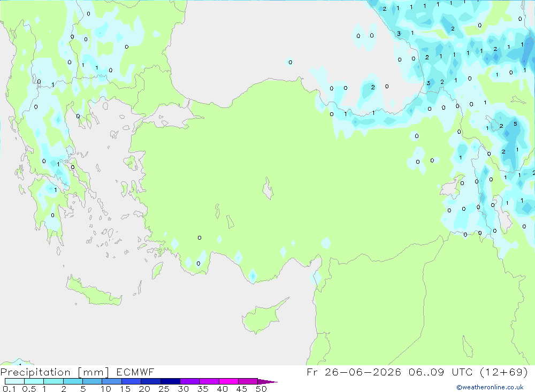This screenshot has width=535, height=392.
Task: Pick the 10–15 mm legend color box
Action: click(x=112, y=381)
